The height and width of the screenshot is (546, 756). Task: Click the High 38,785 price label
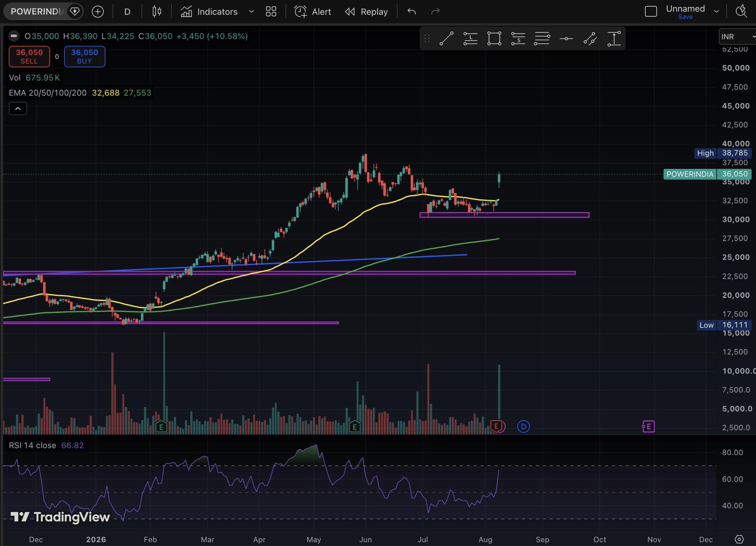[x=722, y=153]
